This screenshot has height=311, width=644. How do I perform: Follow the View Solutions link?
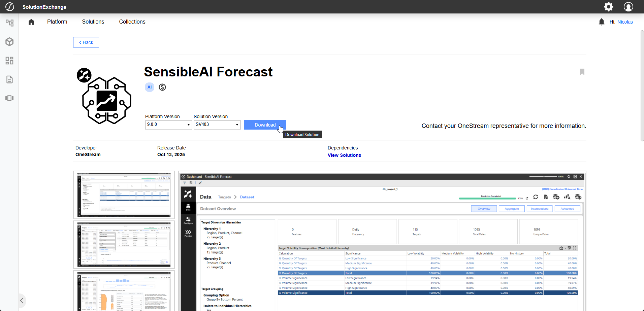pyautogui.click(x=344, y=155)
